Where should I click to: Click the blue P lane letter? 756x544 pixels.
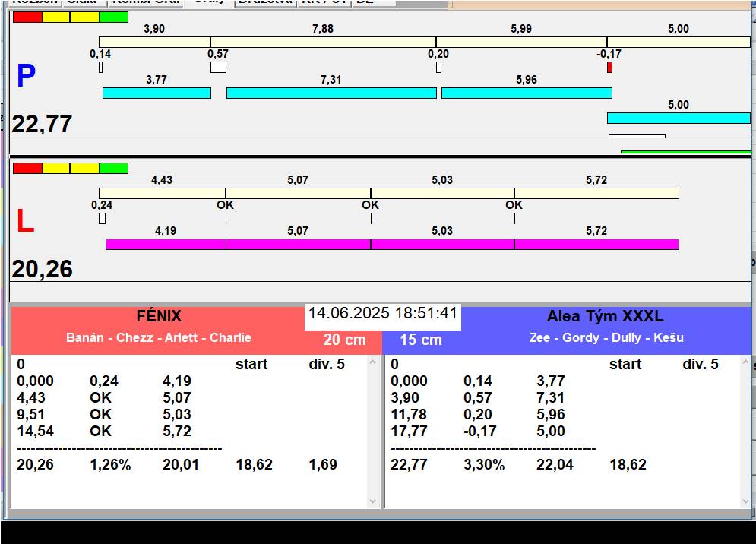click(x=26, y=76)
